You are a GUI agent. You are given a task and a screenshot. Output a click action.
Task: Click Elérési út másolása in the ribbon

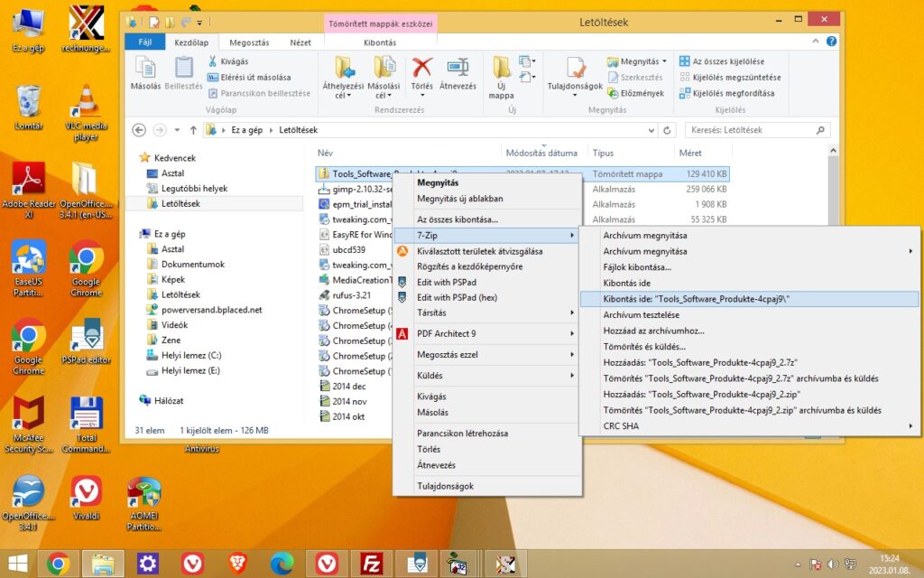pyautogui.click(x=249, y=78)
